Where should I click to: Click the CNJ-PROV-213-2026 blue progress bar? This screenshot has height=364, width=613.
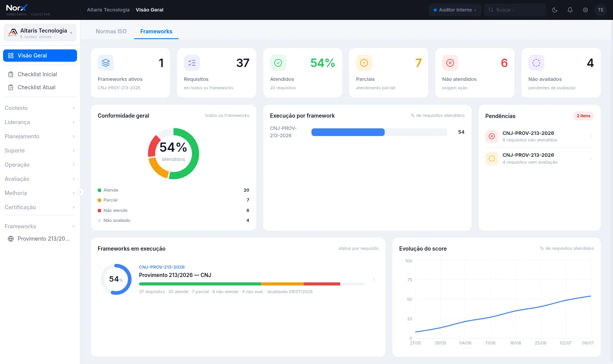coord(348,132)
